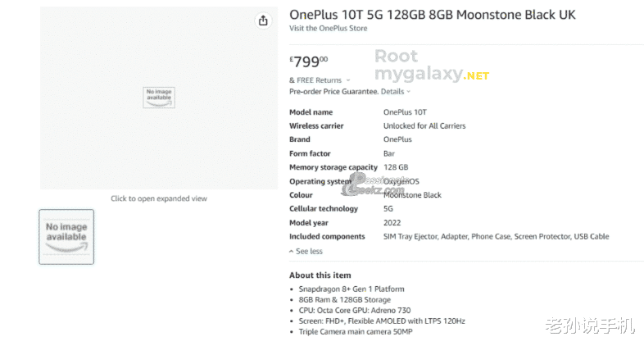644x346 pixels.
Task: Click the 128 GB memory storage value
Action: (396, 167)
